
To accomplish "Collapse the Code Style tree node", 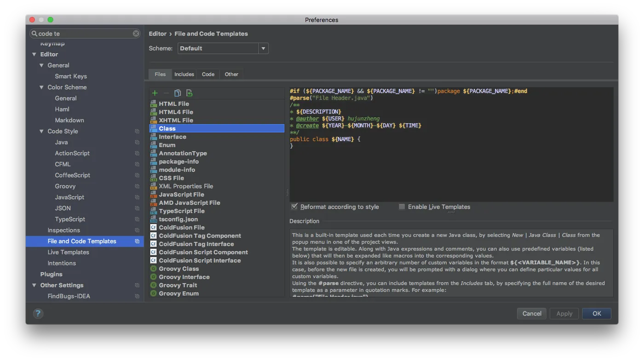I will (x=41, y=131).
